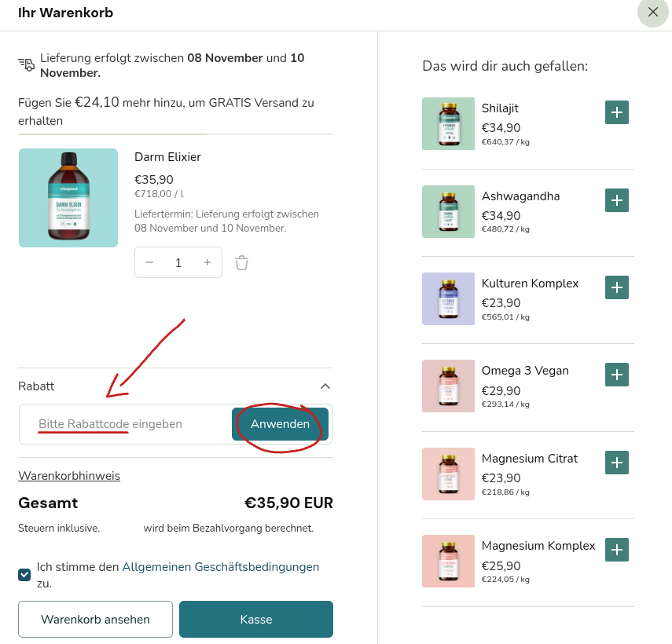Remove Darm Elixier using the trash icon
The height and width of the screenshot is (644, 672).
pos(241,263)
